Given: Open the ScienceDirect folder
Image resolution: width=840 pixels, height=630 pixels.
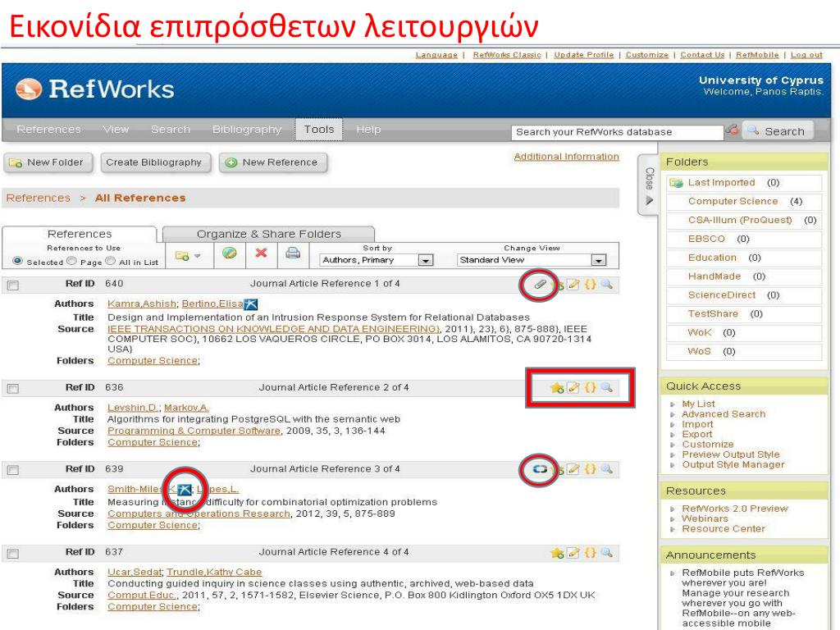Looking at the screenshot, I should click(722, 295).
